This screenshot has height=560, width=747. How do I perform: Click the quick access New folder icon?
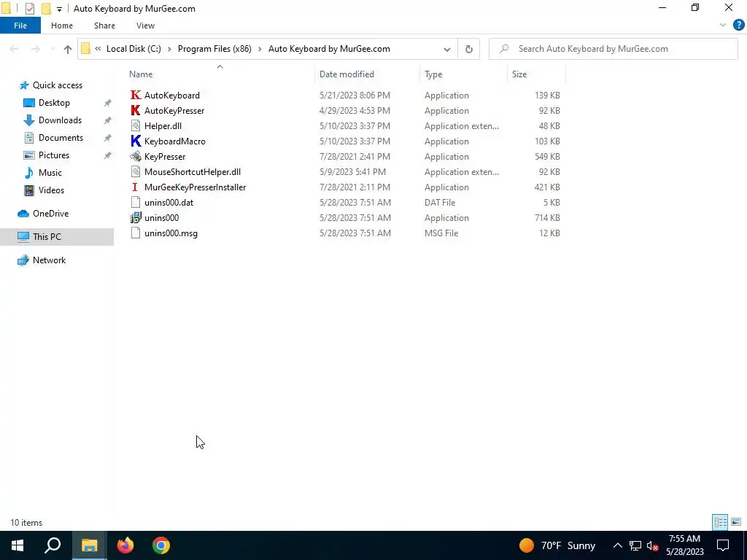tap(46, 9)
